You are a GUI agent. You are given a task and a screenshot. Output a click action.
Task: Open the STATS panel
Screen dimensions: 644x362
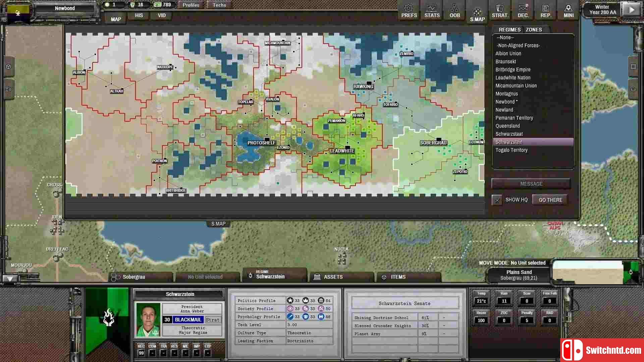432,11
